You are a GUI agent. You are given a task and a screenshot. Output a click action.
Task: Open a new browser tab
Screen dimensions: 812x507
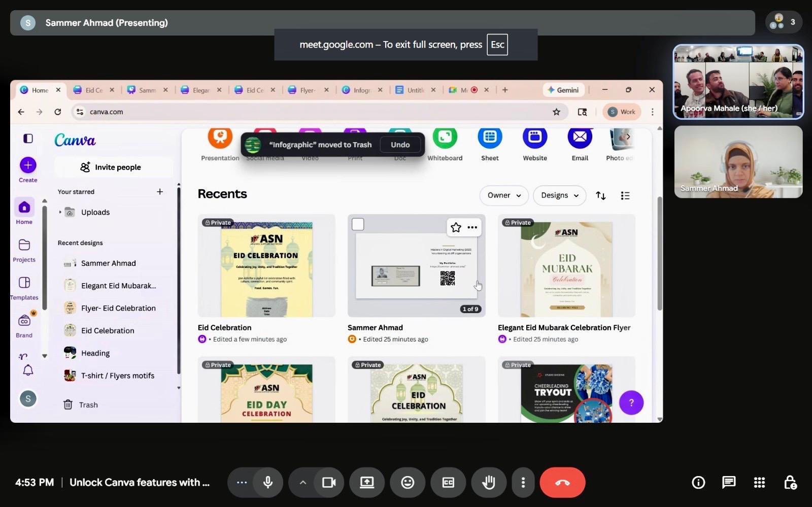(505, 90)
